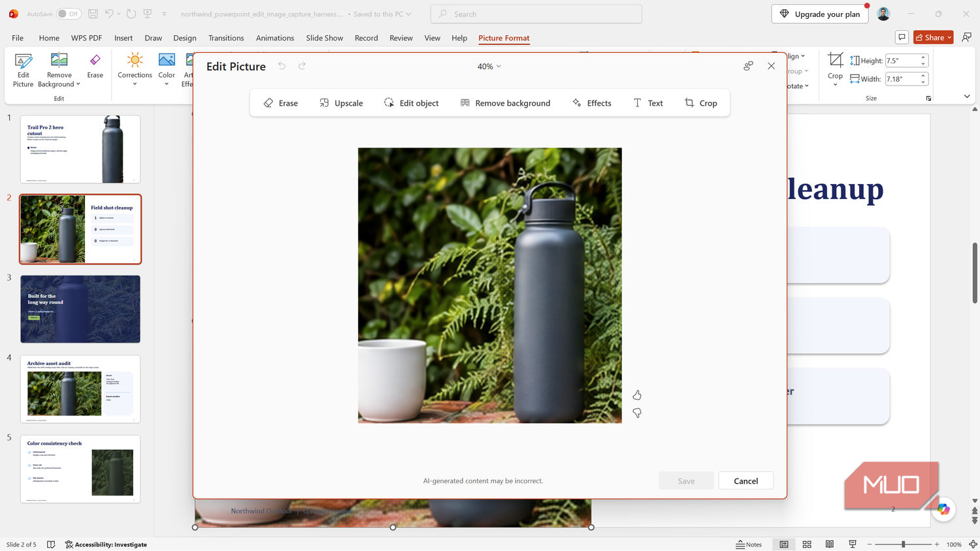Screen dimensions: 980x551
Task: Open the Transitions ribbon tab
Action: [x=226, y=38]
